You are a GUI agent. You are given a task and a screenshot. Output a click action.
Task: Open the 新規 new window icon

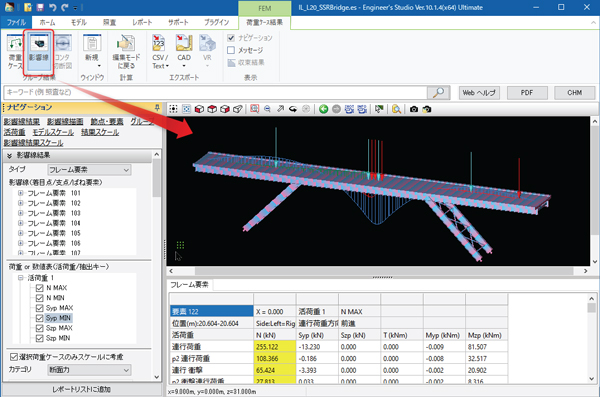pos(92,51)
